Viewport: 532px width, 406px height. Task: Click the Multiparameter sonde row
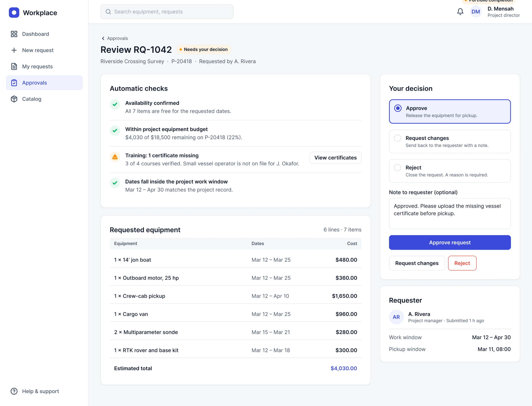point(236,332)
